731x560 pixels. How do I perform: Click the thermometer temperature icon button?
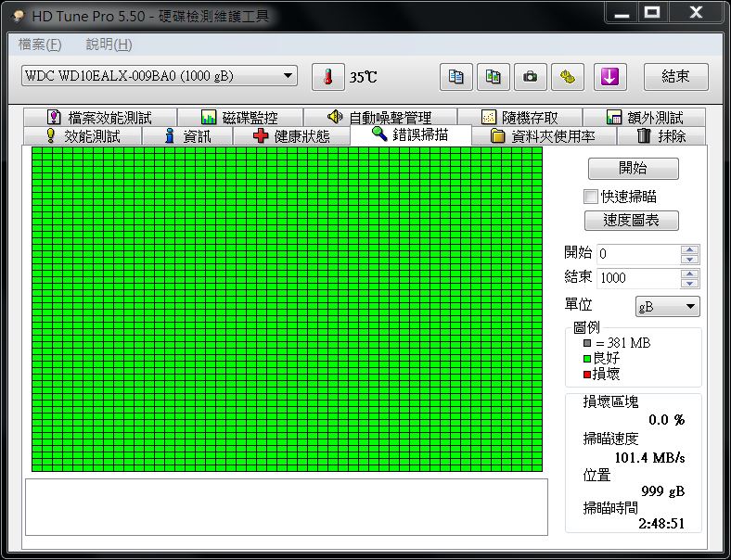pos(328,77)
